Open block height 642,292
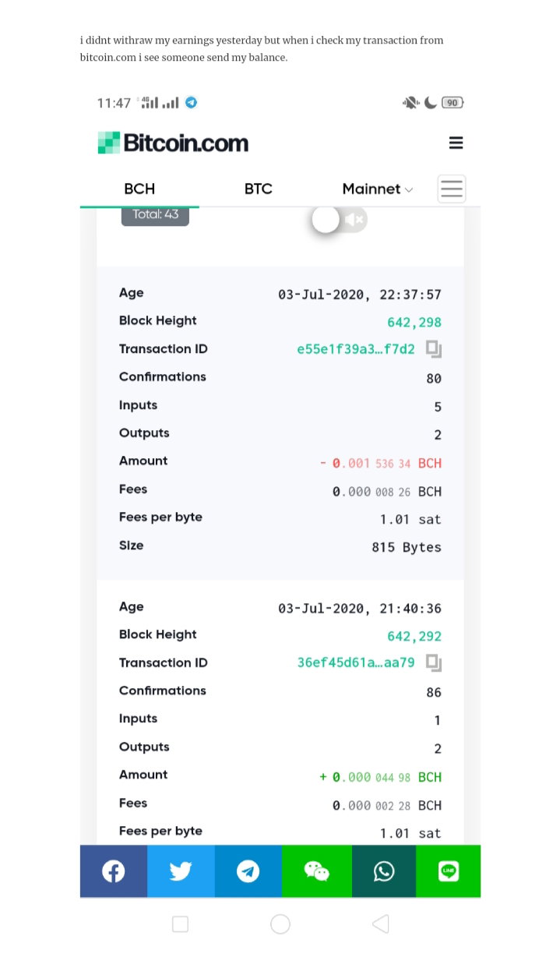 (x=414, y=637)
